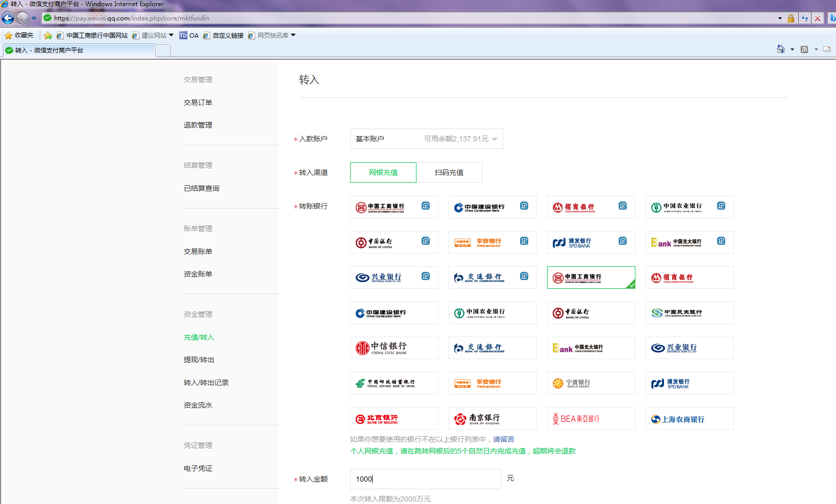836x504 pixels.
Task: Select the 网银充值 channel tab
Action: [x=383, y=172]
